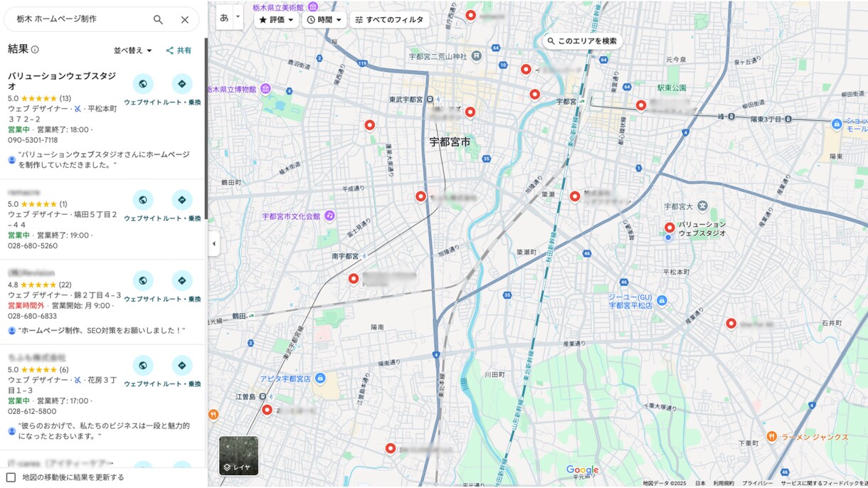This screenshot has height=488, width=868.
Task: Clear the search with the X icon
Action: coord(185,20)
